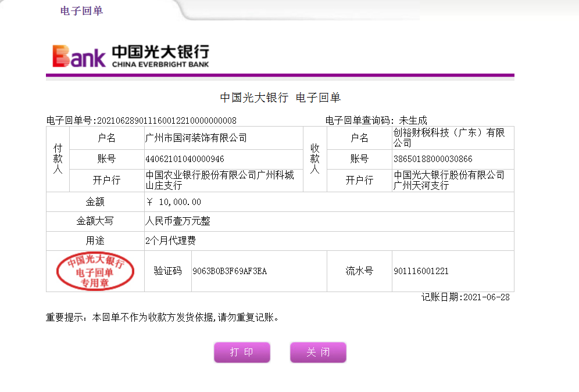Select the 电子回单 tab
Viewport: 579px width, 392px height.
pos(81,10)
